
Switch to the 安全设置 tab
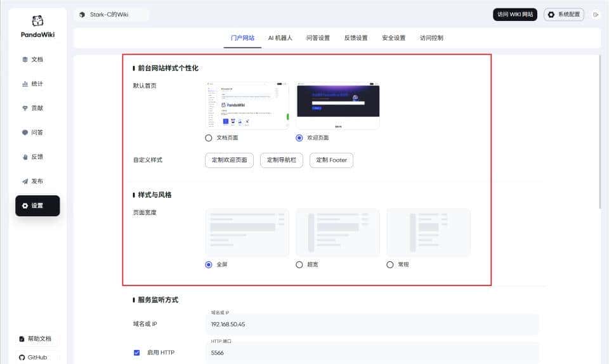tap(393, 38)
